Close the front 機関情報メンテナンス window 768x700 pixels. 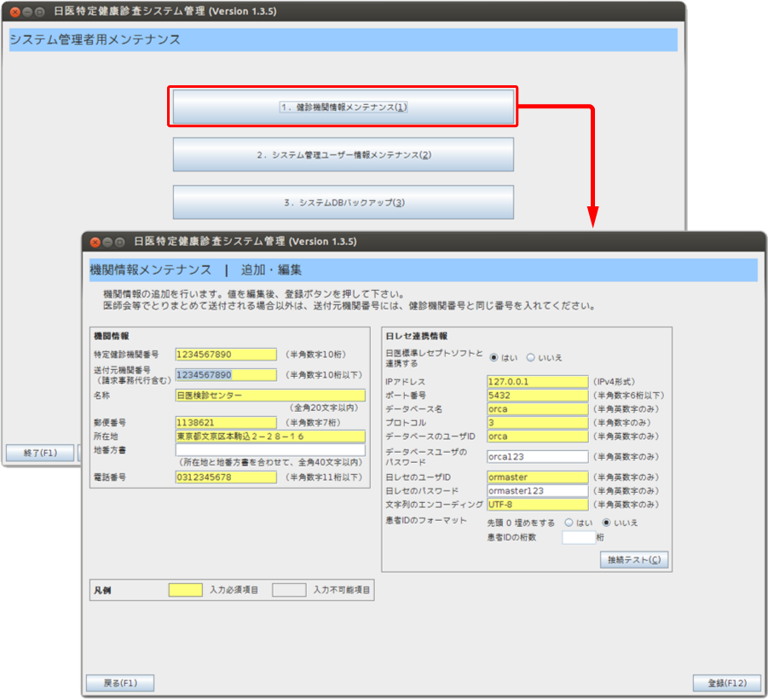[95, 241]
